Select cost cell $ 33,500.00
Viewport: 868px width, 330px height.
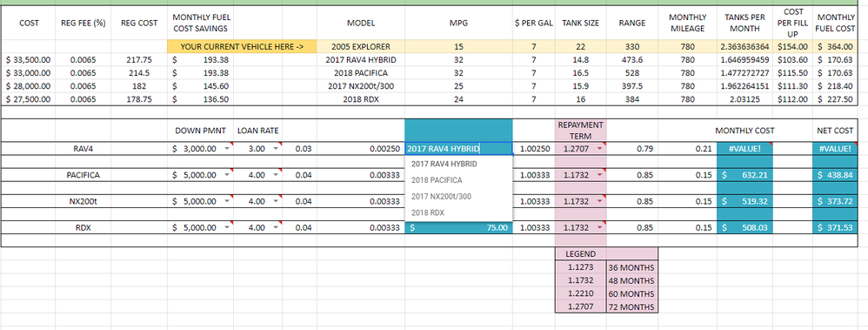(x=29, y=59)
